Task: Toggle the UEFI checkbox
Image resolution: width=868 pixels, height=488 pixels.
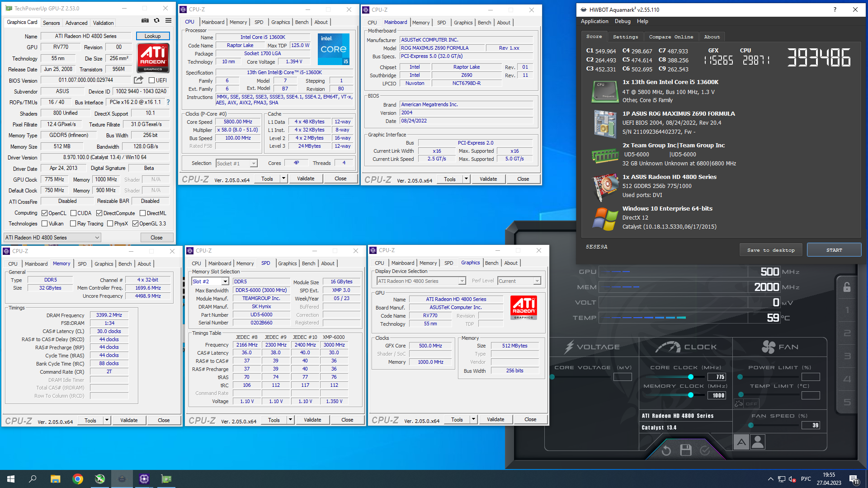Action: pyautogui.click(x=152, y=80)
